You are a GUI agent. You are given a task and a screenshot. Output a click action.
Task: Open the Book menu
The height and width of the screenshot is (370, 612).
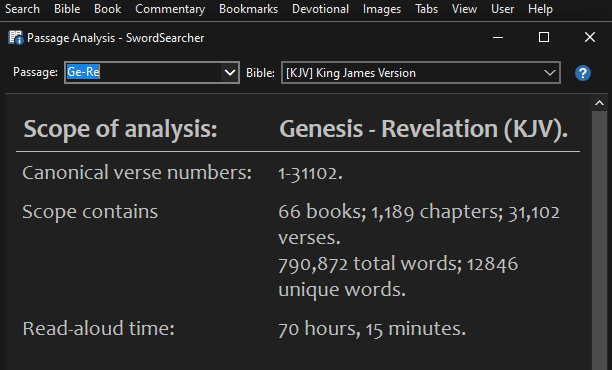108,9
